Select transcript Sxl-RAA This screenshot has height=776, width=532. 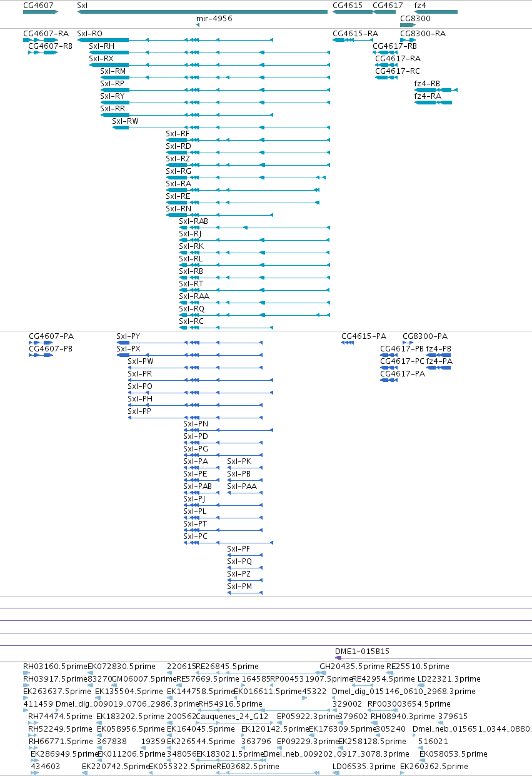pyautogui.click(x=194, y=296)
